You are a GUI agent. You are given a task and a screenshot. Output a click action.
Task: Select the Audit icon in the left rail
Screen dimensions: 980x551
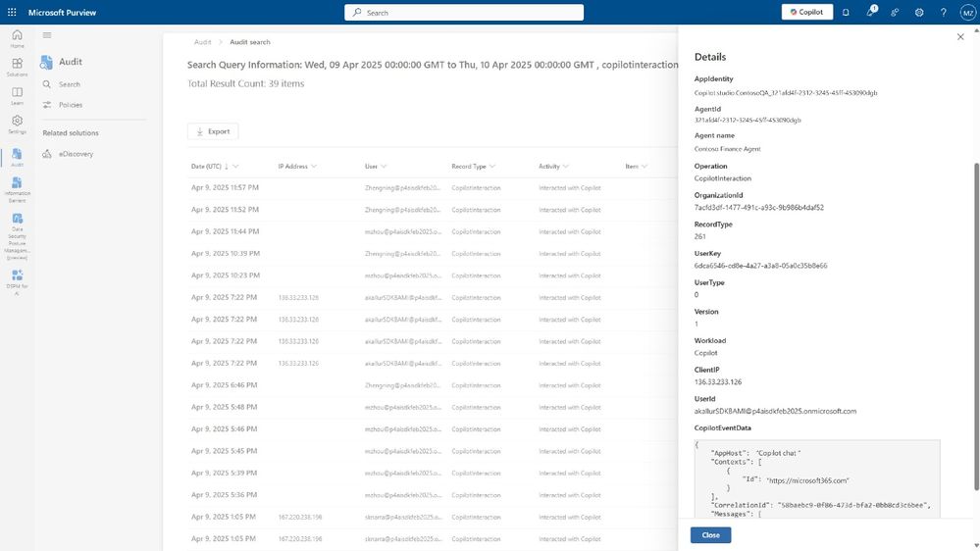tap(17, 157)
